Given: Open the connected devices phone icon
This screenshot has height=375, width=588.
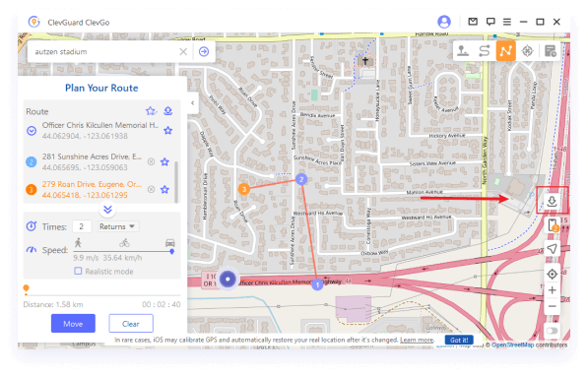Looking at the screenshot, I should (x=553, y=225).
